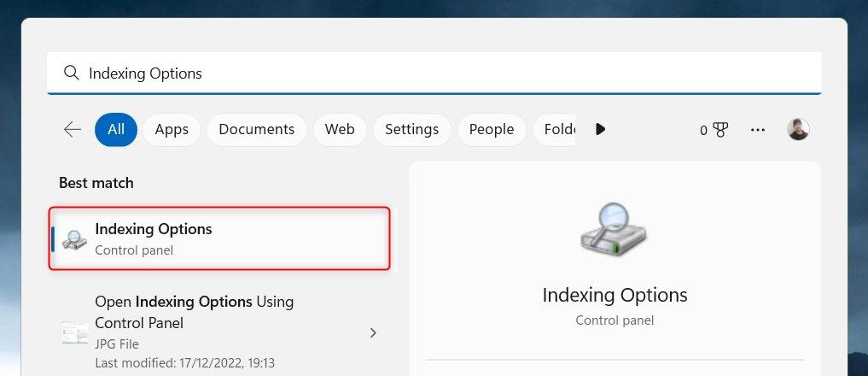Select the People filter tab
The width and height of the screenshot is (868, 376).
491,129
